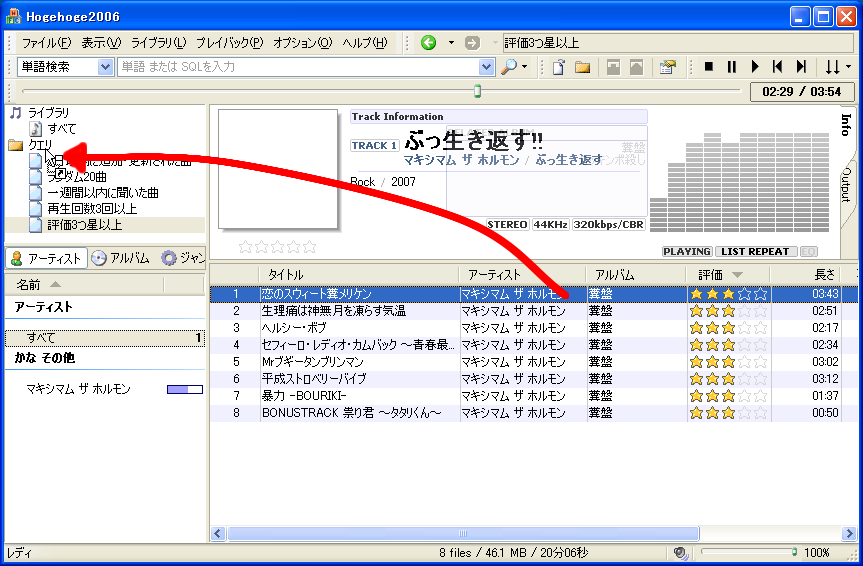The width and height of the screenshot is (863, 566).
Task: Click the first grey panel layout icon
Action: click(613, 67)
